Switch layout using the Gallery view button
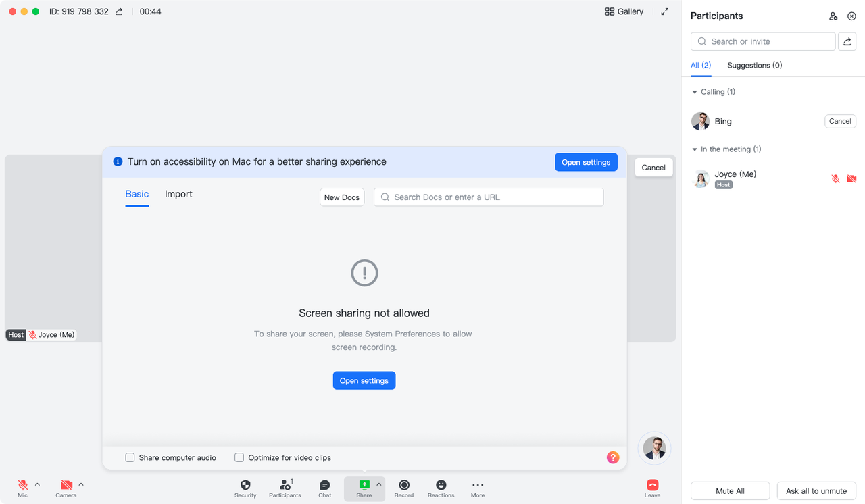The image size is (865, 504). tap(624, 11)
